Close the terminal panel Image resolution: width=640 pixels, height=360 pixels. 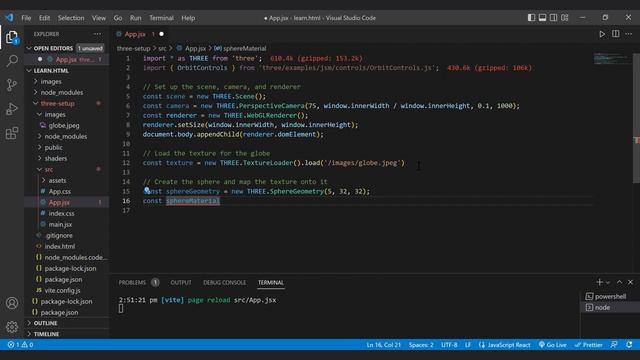(x=631, y=282)
